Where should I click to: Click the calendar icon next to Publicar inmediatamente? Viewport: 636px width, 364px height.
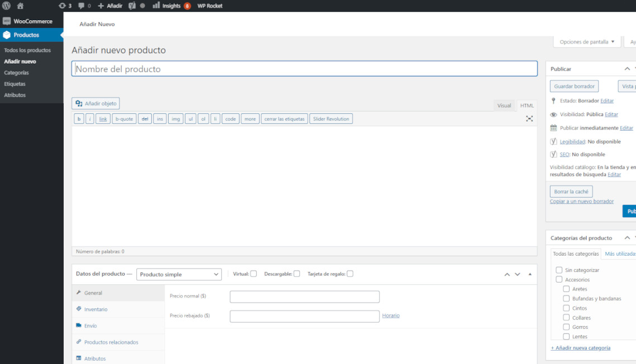[553, 128]
